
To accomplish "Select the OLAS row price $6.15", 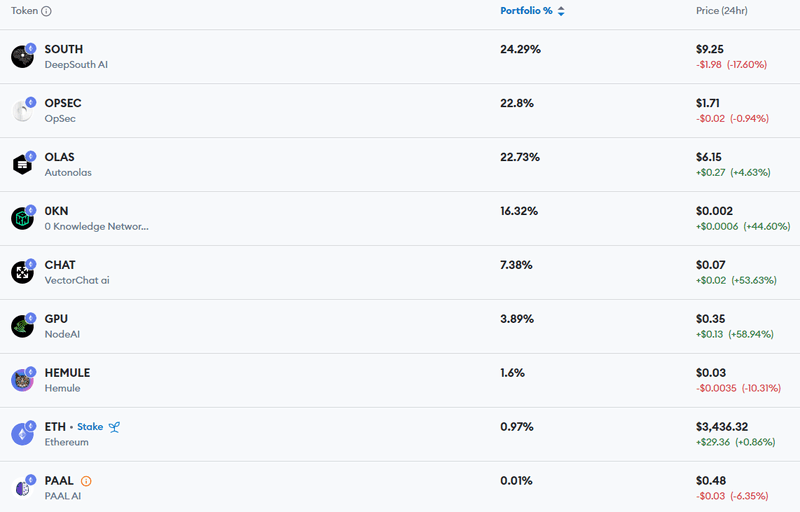I will point(708,157).
